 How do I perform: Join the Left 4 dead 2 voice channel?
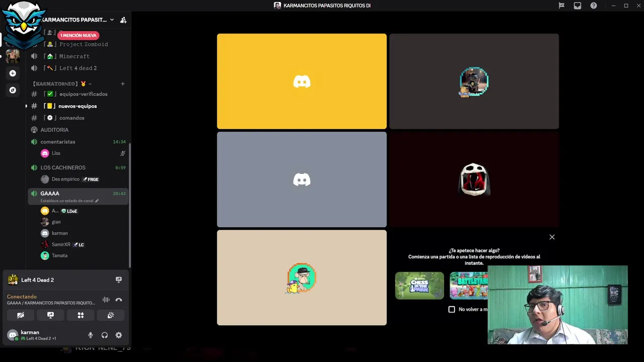[x=78, y=68]
